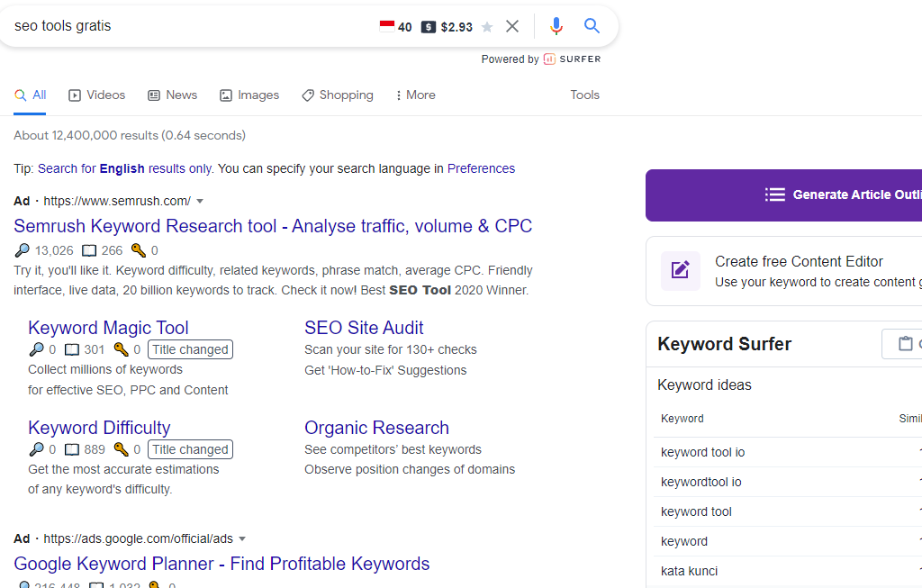Open the Shopping results tab

pos(338,95)
